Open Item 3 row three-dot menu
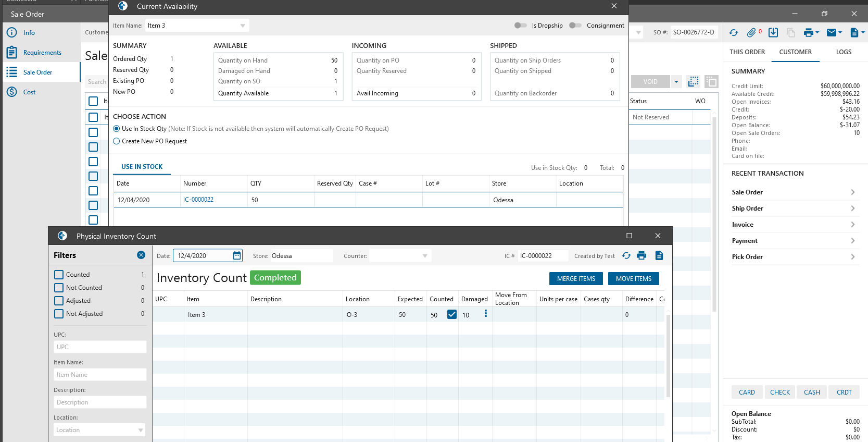The image size is (868, 442). (486, 314)
